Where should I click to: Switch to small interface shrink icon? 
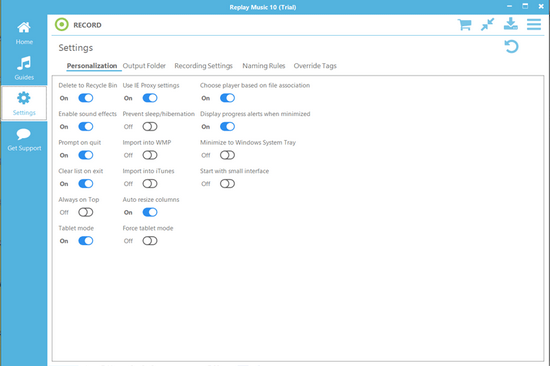[488, 25]
